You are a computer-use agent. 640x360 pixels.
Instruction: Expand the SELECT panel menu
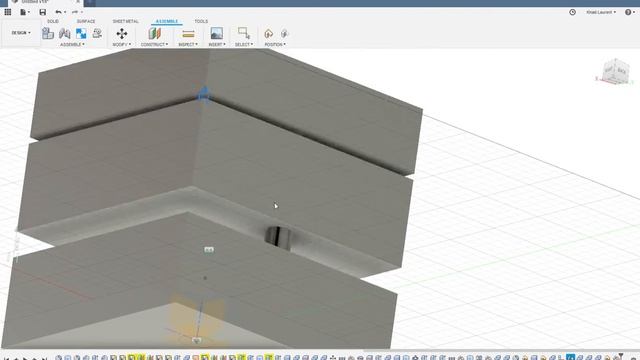[x=244, y=44]
